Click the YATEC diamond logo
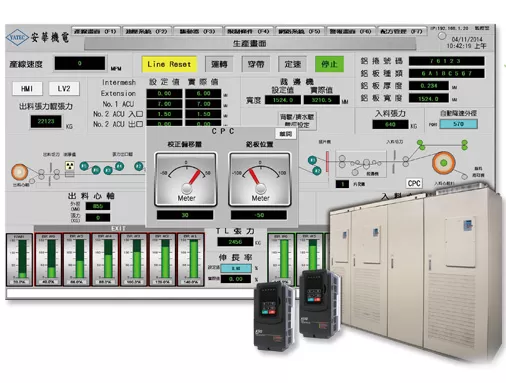506x383 pixels. point(17,37)
